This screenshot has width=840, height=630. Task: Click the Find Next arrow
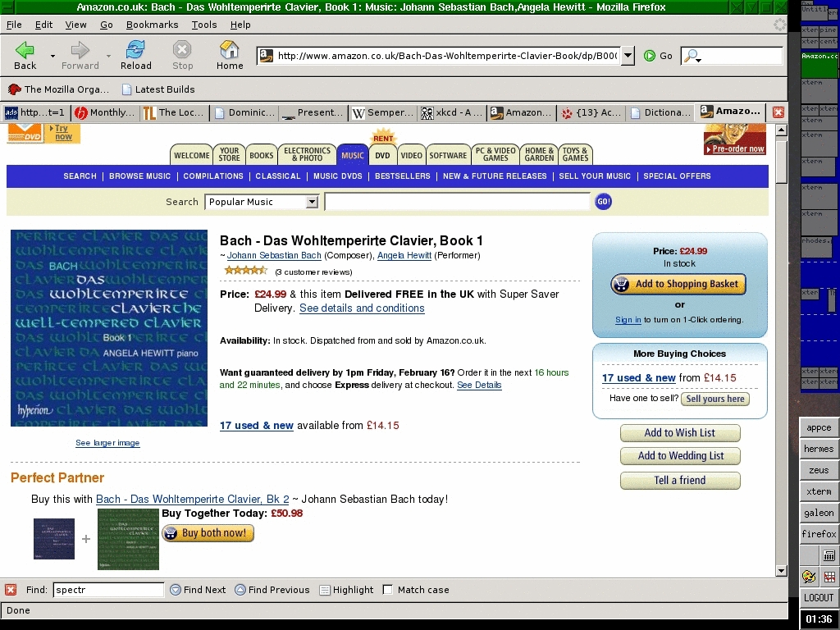click(x=176, y=590)
